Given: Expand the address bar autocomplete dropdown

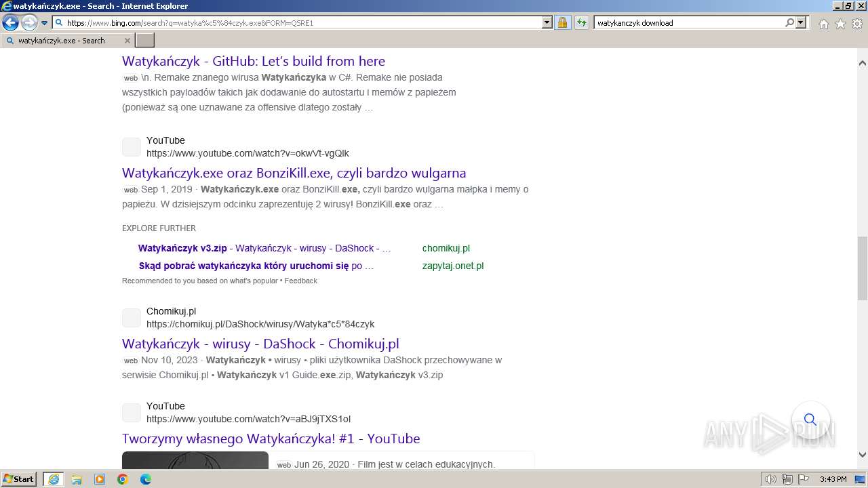Looking at the screenshot, I should click(x=547, y=22).
